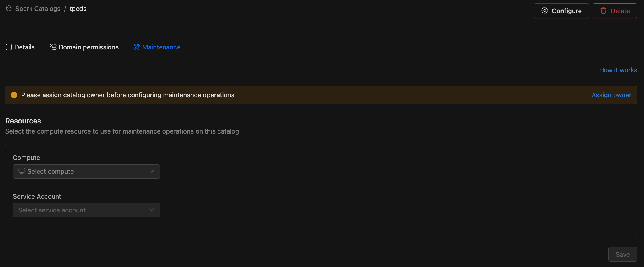644x267 pixels.
Task: Follow the Assign owner link
Action: [611, 95]
